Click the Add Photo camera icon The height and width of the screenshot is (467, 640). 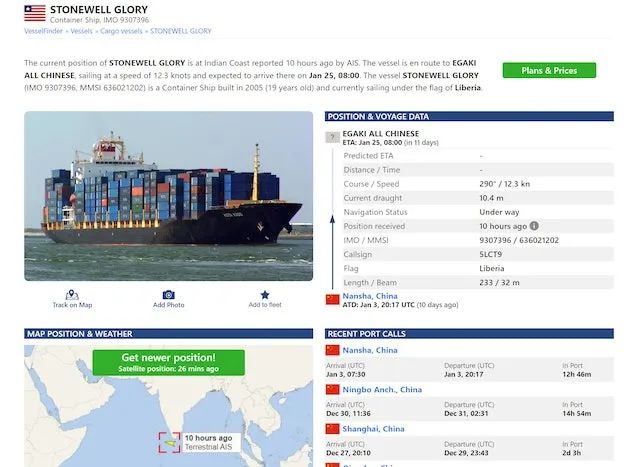click(x=169, y=295)
